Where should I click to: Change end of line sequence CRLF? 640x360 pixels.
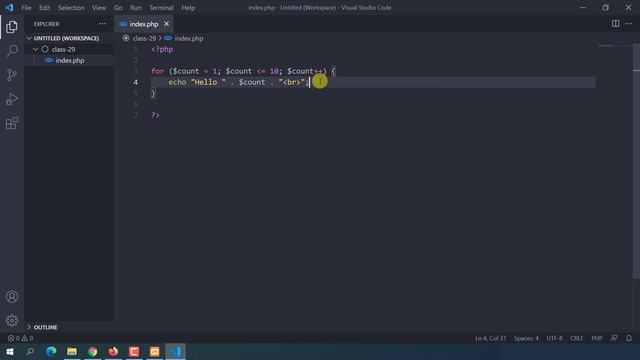pos(577,338)
